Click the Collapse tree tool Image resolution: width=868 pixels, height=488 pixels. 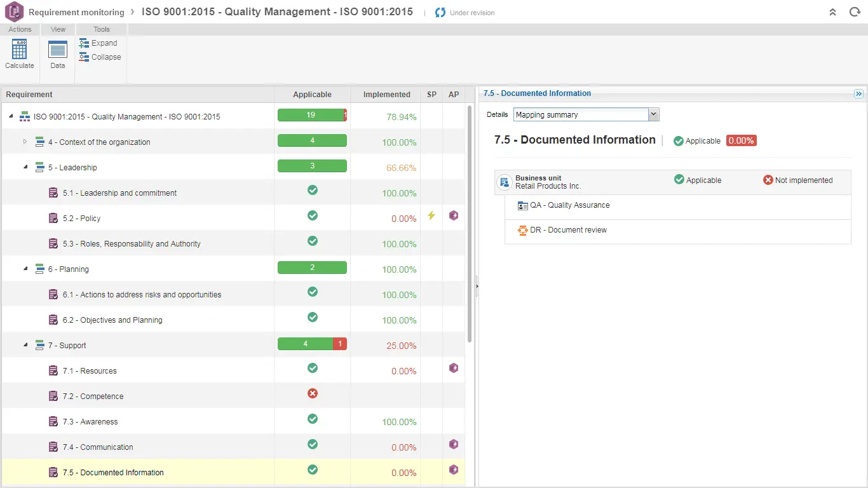pyautogui.click(x=100, y=57)
